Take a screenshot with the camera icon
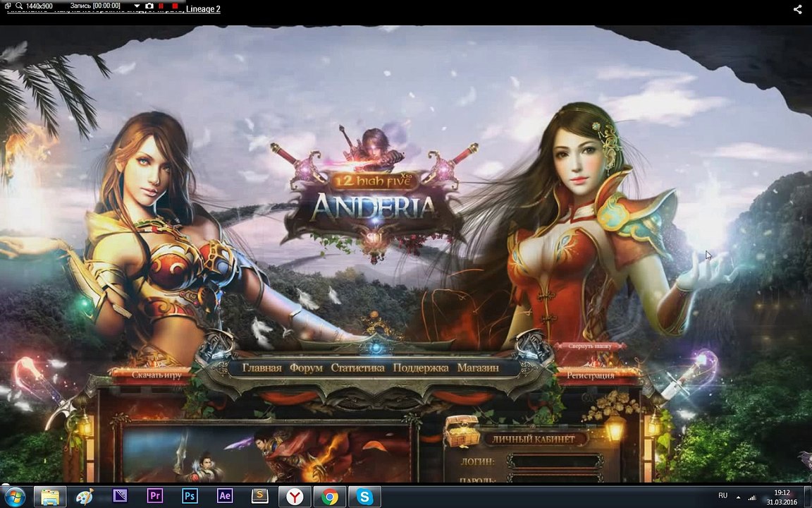The height and width of the screenshot is (508, 812). 149,6
